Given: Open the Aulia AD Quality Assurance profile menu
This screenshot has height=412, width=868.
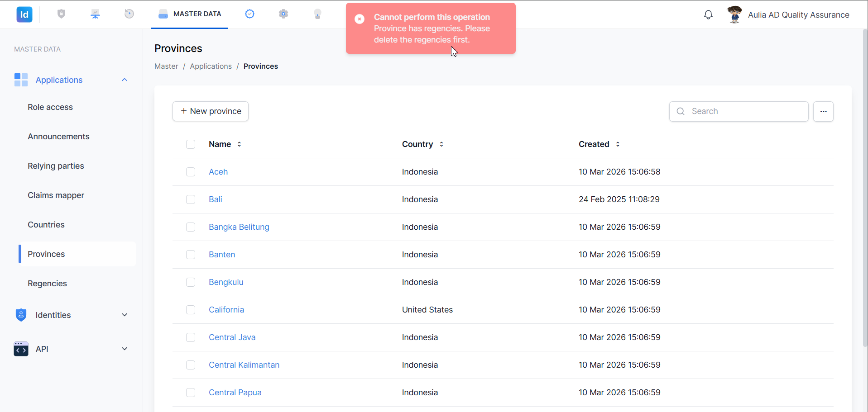Looking at the screenshot, I should click(798, 14).
